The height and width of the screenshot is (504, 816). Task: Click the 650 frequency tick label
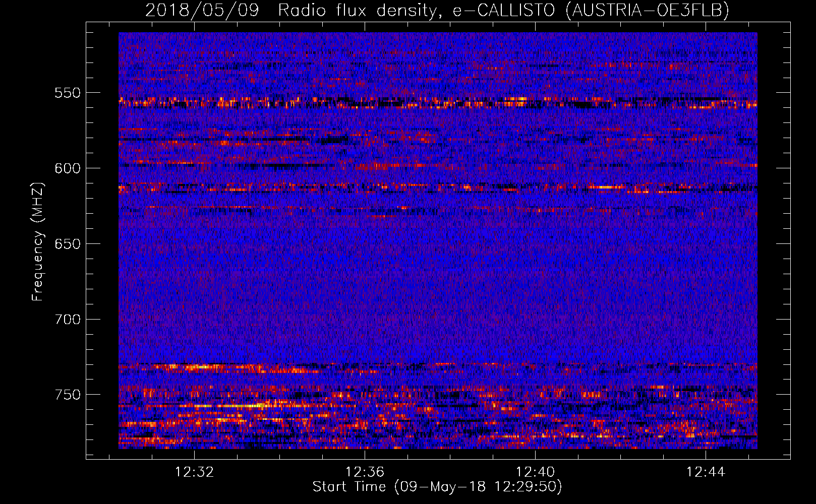68,244
